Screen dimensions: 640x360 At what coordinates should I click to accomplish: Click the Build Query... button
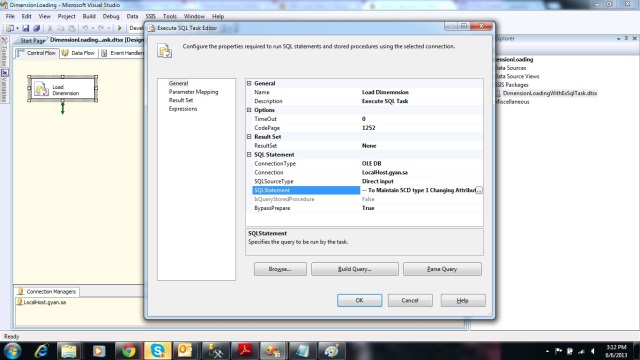[355, 269]
